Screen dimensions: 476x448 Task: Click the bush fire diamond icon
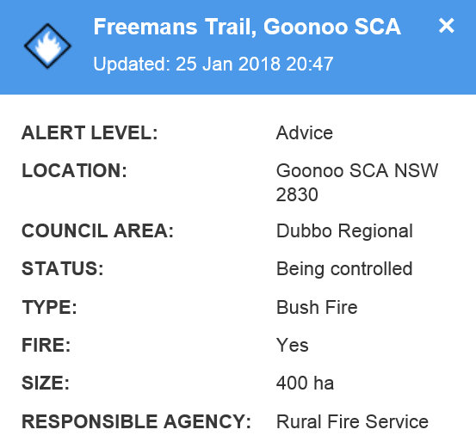click(47, 46)
